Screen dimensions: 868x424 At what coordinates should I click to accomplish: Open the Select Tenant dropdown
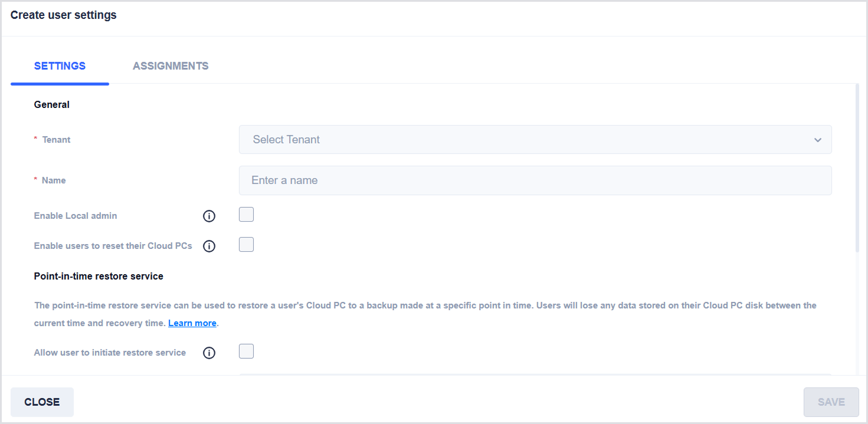535,140
